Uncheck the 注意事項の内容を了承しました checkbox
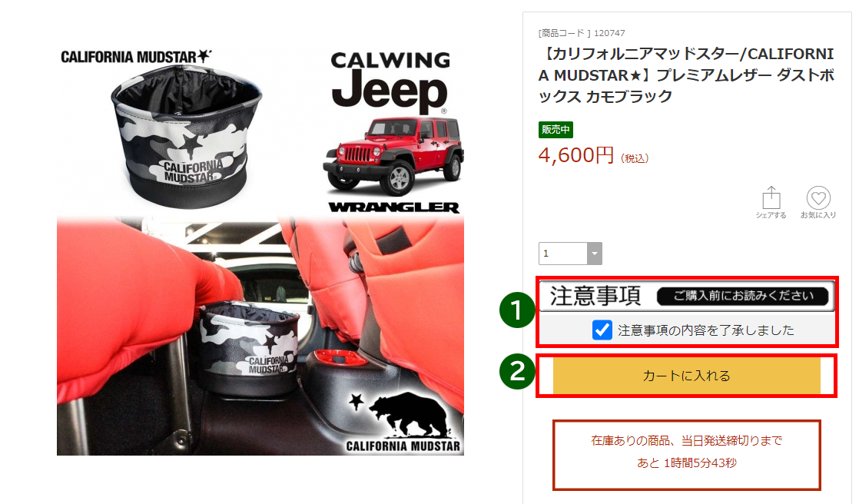The image size is (859, 504). coord(602,330)
